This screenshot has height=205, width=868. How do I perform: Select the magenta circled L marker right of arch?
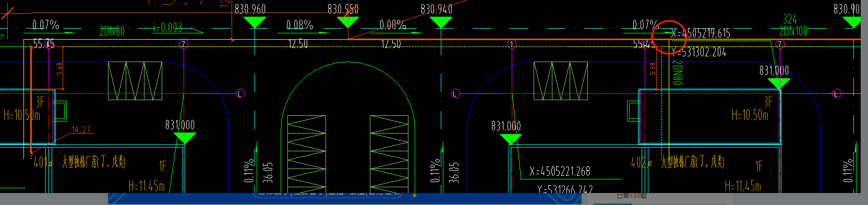pyautogui.click(x=455, y=93)
